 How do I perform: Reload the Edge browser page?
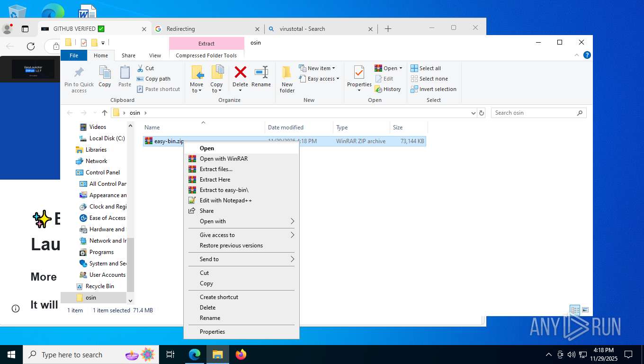click(31, 46)
